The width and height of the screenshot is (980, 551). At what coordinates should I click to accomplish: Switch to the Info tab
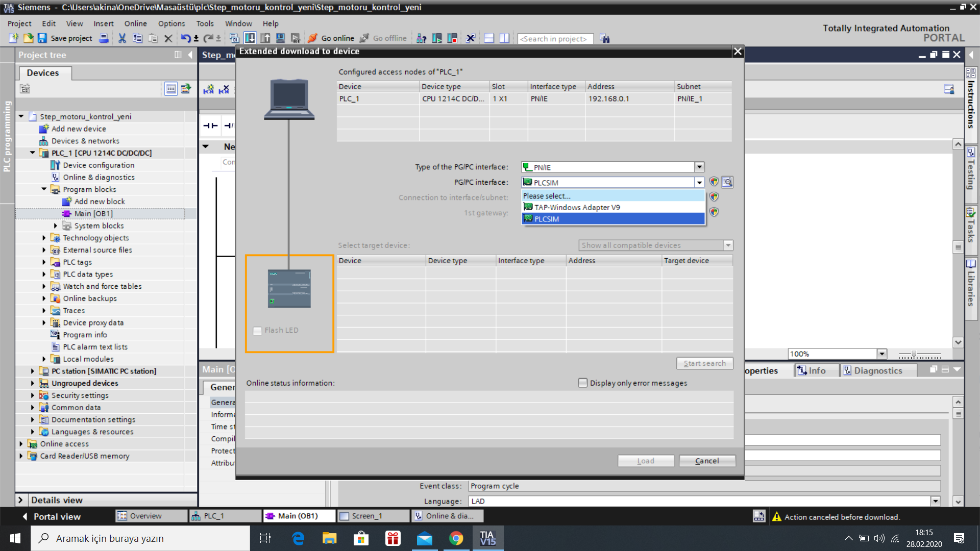816,371
